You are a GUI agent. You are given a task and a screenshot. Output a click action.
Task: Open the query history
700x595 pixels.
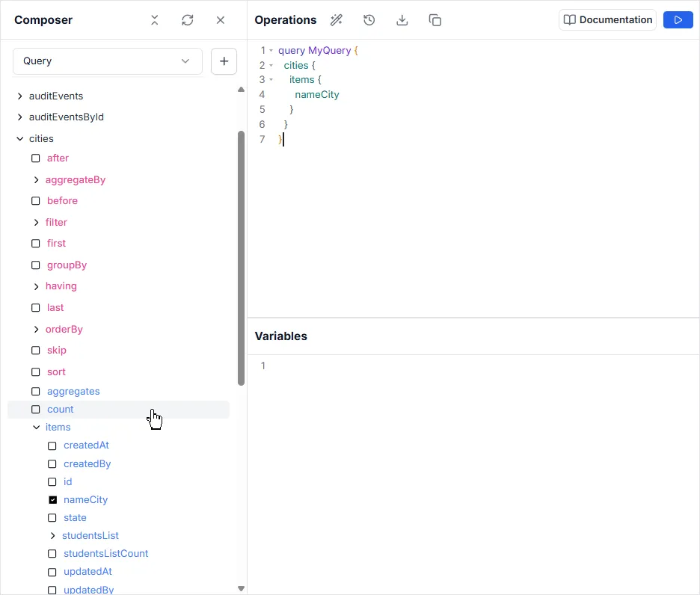tap(369, 20)
